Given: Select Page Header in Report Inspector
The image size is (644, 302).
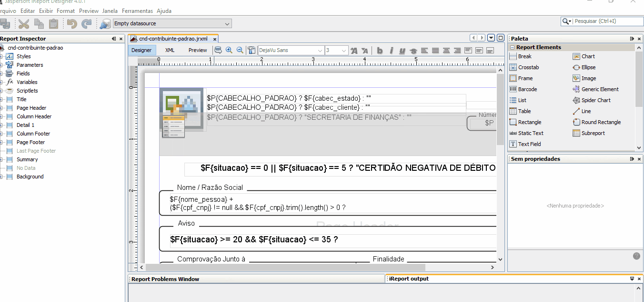Looking at the screenshot, I should tap(31, 108).
